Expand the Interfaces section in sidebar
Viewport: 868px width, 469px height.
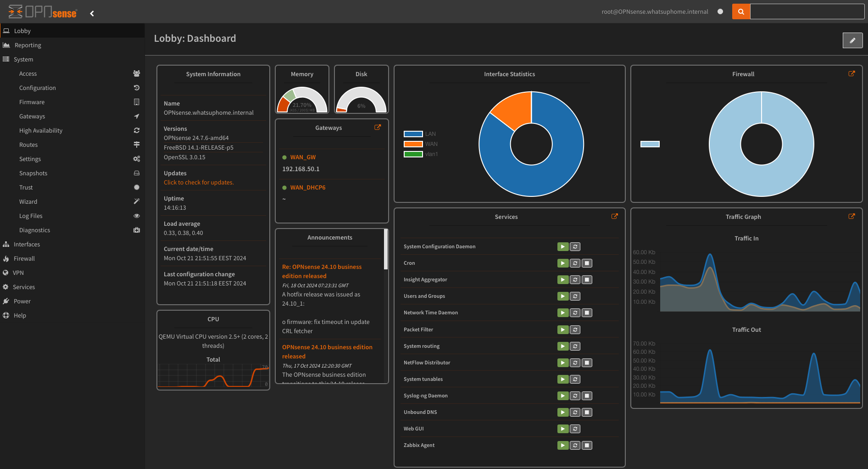27,244
